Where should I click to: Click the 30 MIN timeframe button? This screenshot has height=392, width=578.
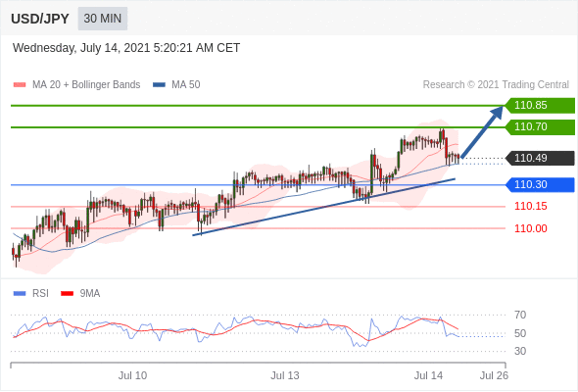103,19
